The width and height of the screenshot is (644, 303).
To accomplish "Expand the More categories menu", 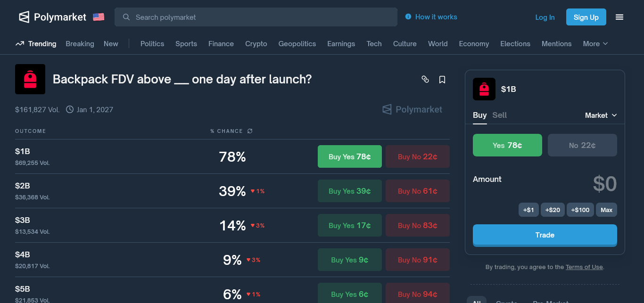I will (595, 44).
